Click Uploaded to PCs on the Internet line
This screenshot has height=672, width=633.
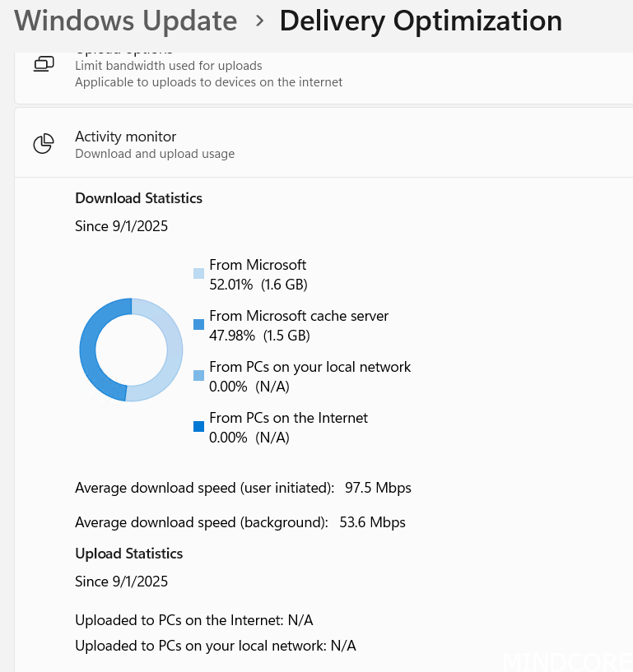pyautogui.click(x=193, y=620)
